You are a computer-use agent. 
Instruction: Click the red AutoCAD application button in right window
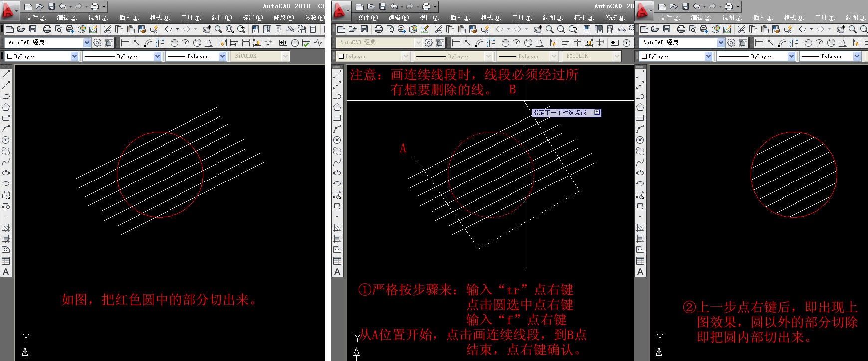click(x=643, y=10)
